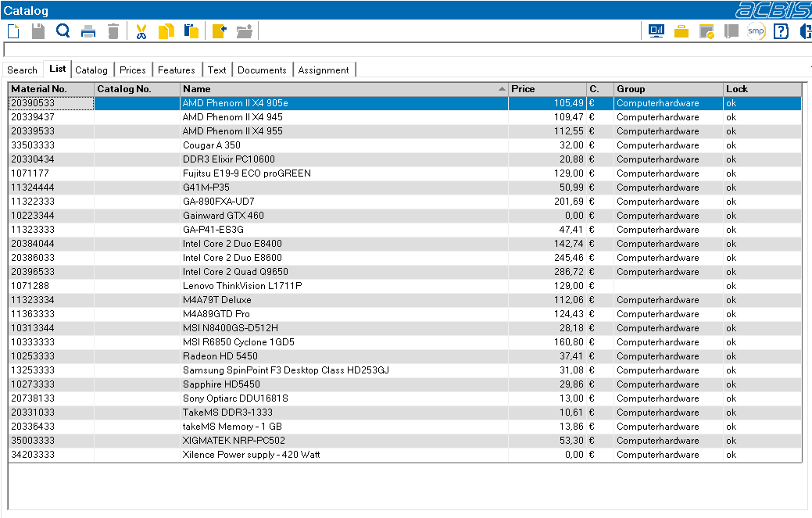Click the partly cut-off blue exit icon
Viewport: 812px width, 518px height.
click(x=805, y=31)
